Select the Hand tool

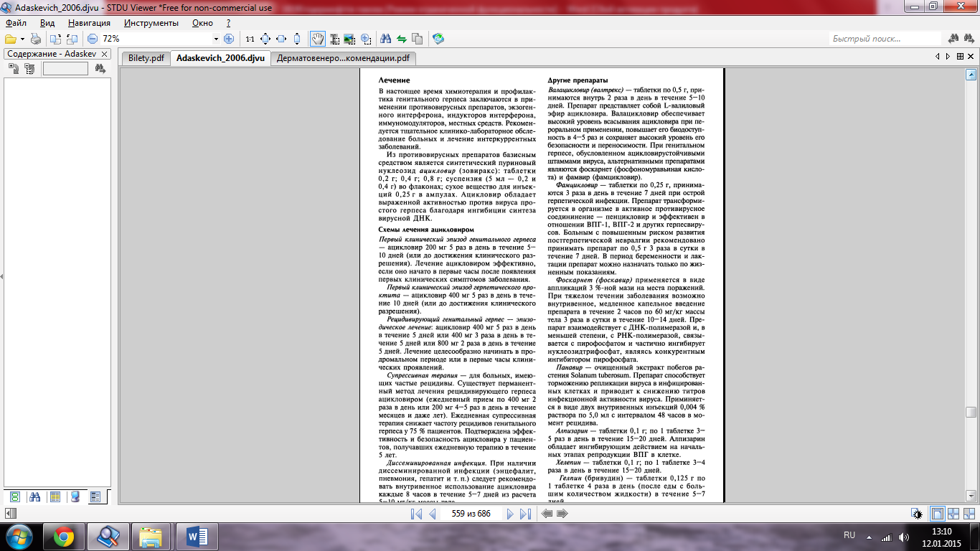[317, 39]
